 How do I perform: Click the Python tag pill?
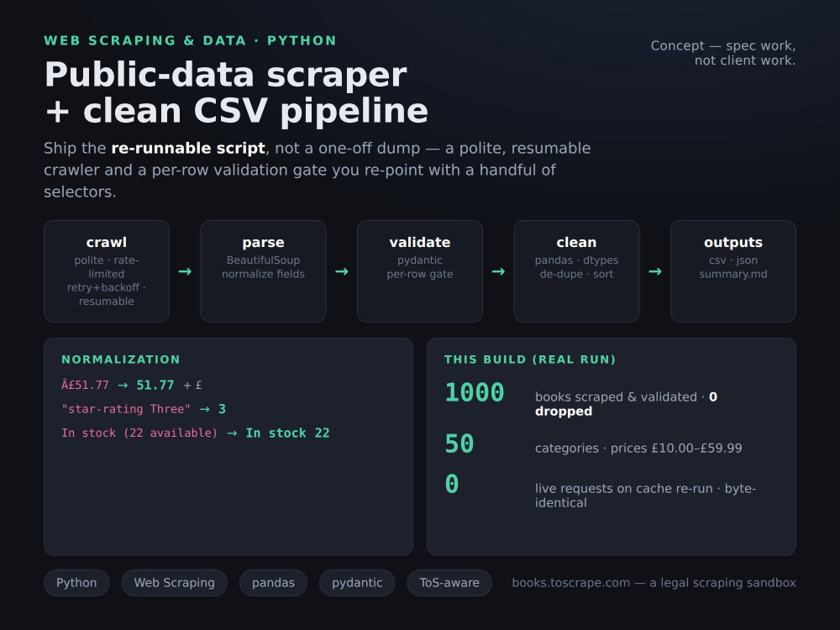tap(76, 582)
